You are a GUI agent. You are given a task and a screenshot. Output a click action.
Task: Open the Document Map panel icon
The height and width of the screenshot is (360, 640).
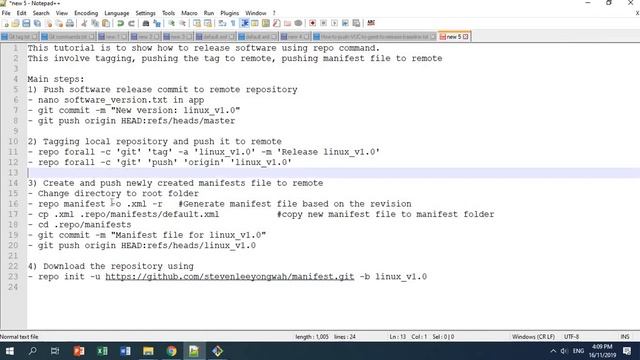click(266, 23)
